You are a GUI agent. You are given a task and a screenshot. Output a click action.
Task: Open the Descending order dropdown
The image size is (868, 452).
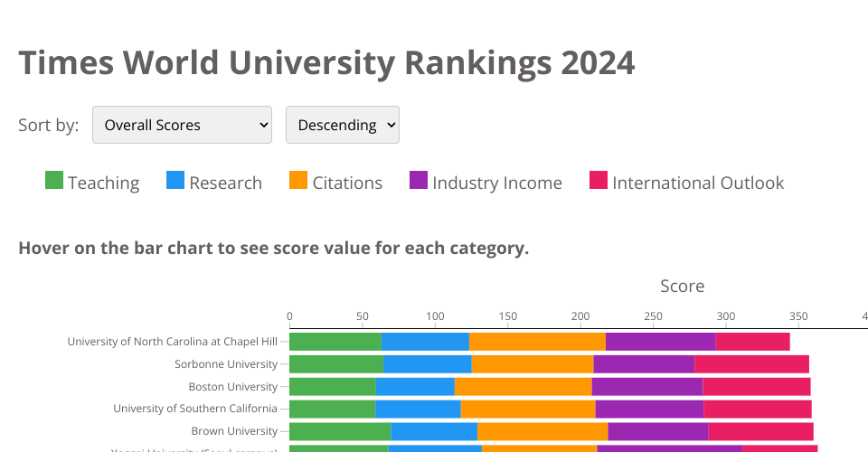coord(342,125)
